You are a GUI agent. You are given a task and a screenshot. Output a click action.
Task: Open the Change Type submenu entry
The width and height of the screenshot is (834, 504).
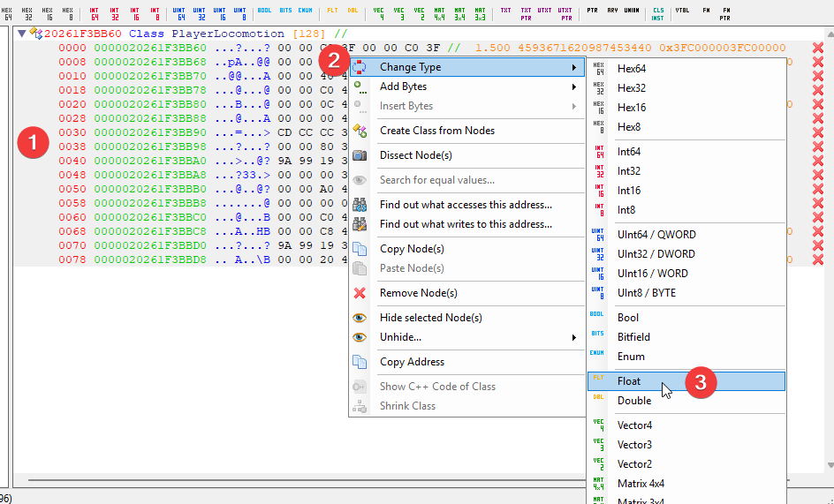(467, 67)
